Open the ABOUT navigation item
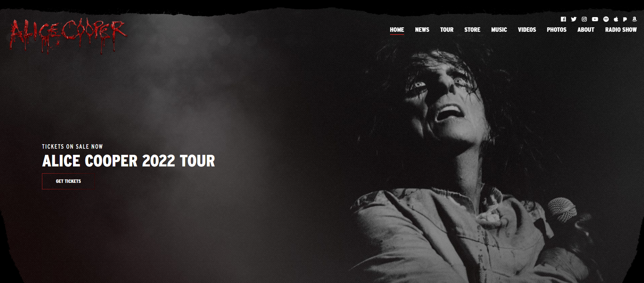The height and width of the screenshot is (283, 644). [586, 30]
